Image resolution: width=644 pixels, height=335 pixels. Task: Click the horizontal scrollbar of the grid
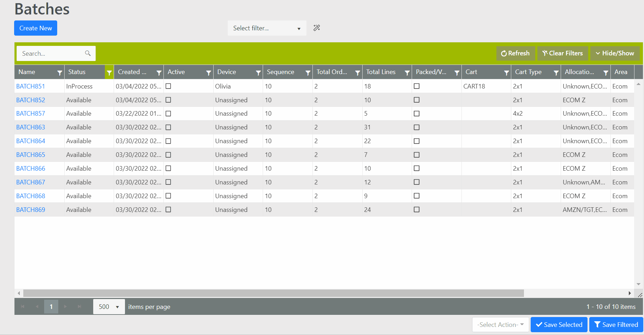pyautogui.click(x=273, y=293)
